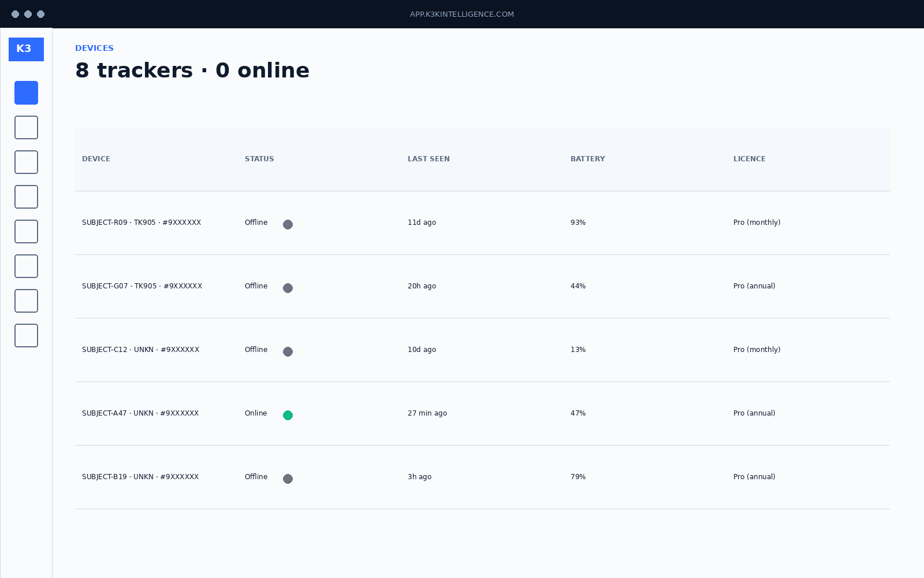Viewport: 924px width, 578px height.
Task: Click the green online dot for SUBJECT-A47
Action: pyautogui.click(x=288, y=415)
